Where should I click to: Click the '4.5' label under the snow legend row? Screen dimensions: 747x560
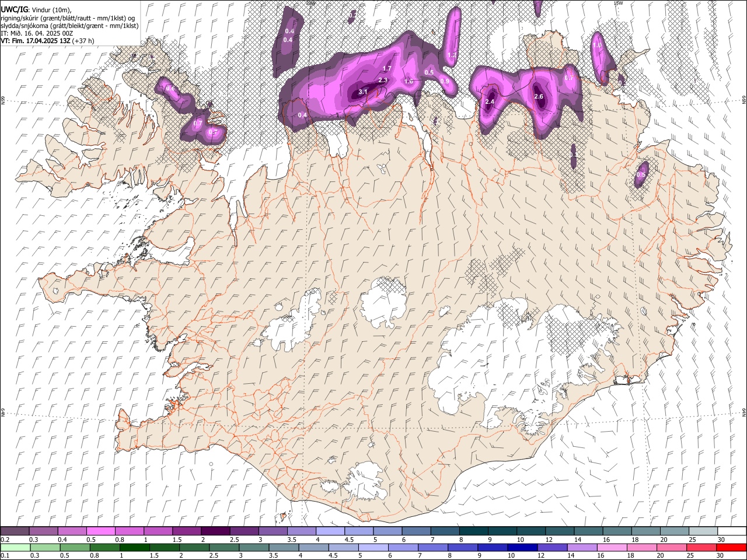click(349, 540)
